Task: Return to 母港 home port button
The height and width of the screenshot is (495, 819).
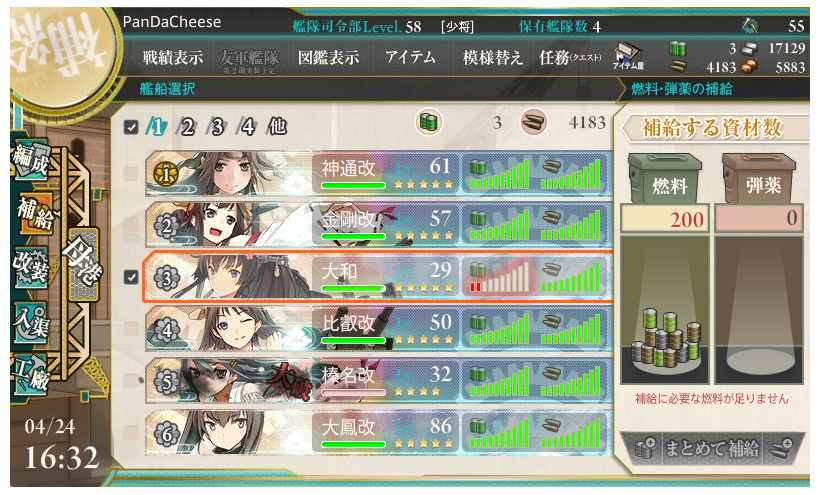Action: [x=84, y=265]
